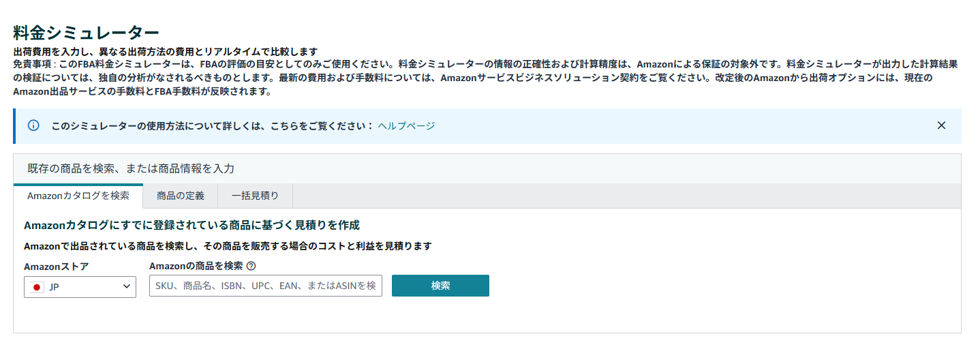980x347 pixels.
Task: Click the 既存の商品を検索、または商品情報を入力 panel header
Action: 131,168
